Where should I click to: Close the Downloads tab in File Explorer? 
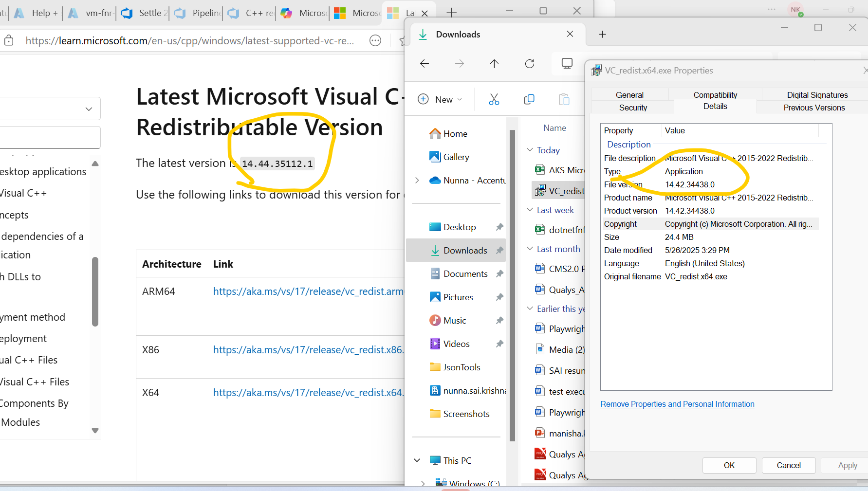pos(570,34)
